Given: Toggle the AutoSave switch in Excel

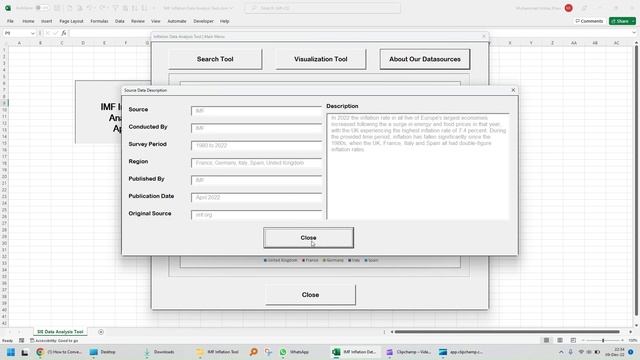Looking at the screenshot, I should coord(42,8).
